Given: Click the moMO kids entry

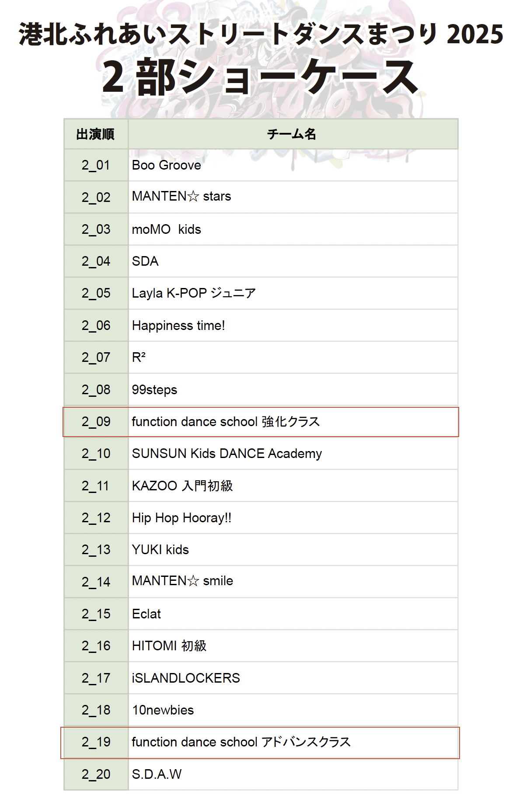Looking at the screenshot, I should 166,229.
